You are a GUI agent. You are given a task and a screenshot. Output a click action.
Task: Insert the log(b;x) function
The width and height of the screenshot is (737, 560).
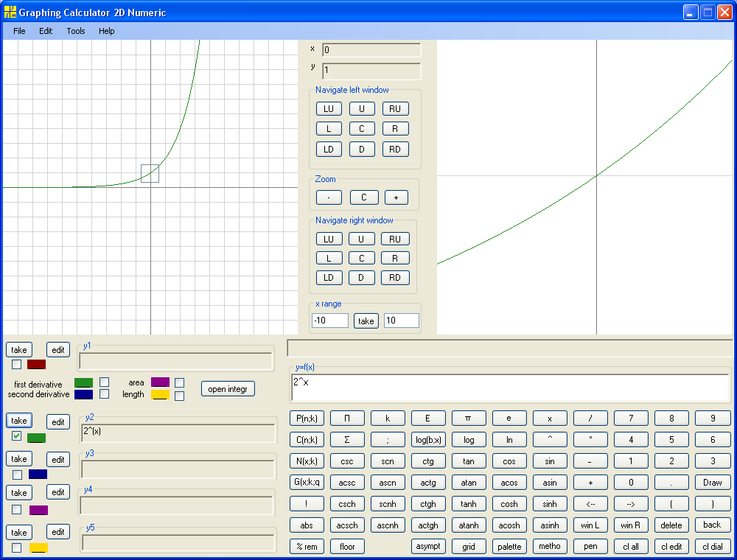coord(427,440)
